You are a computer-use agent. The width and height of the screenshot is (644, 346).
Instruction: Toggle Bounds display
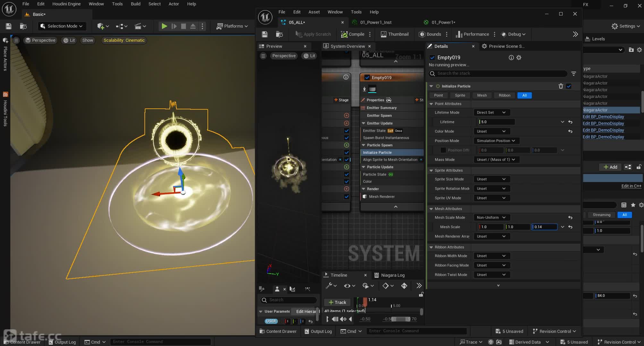pos(430,34)
